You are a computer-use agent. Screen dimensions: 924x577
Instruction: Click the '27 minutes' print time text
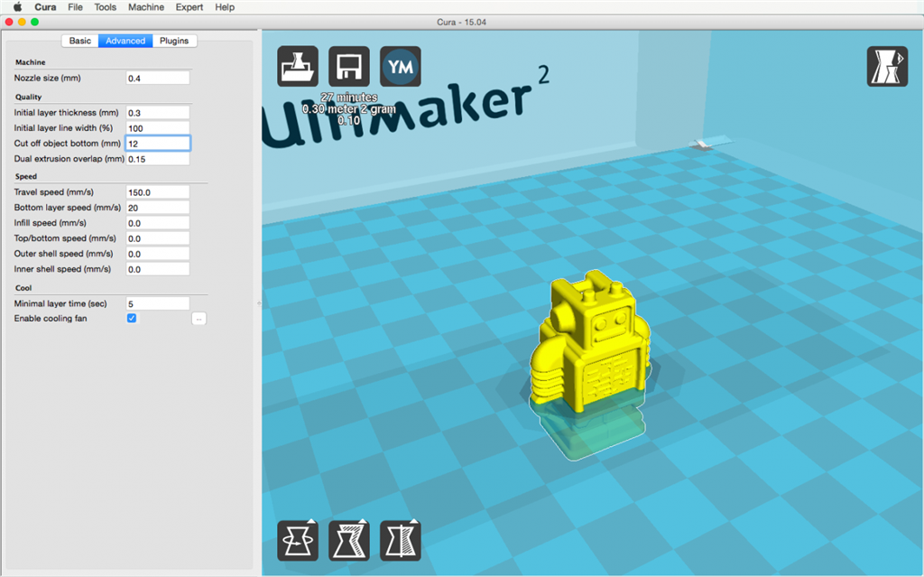(349, 98)
